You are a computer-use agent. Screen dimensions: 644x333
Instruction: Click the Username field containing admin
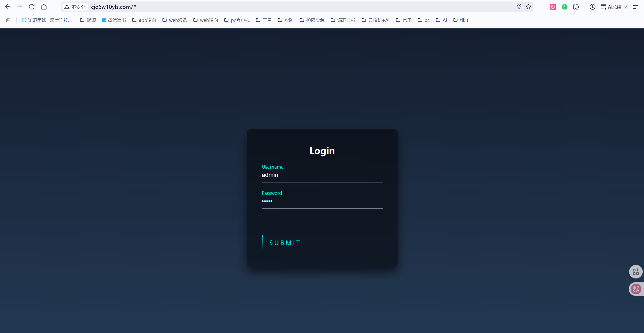(322, 175)
